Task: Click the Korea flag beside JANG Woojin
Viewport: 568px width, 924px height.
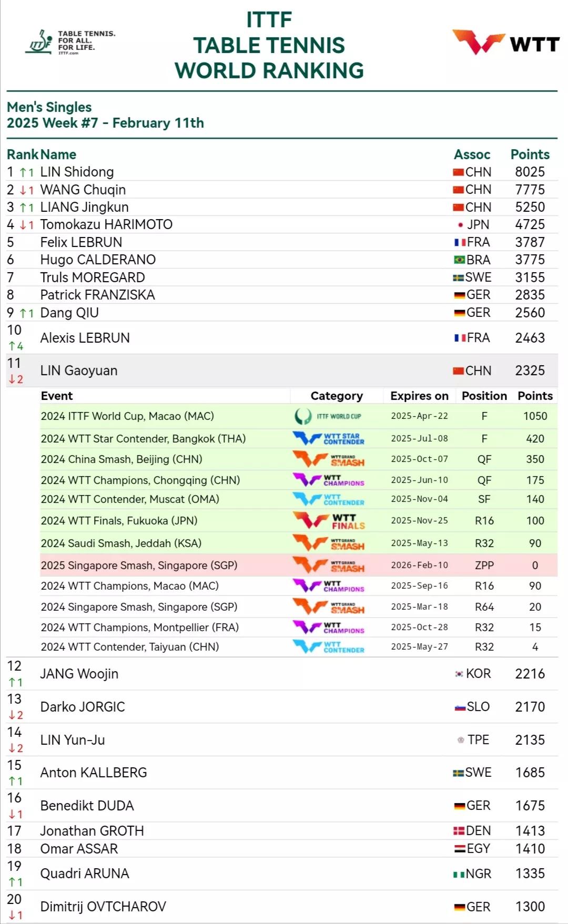Action: [459, 674]
